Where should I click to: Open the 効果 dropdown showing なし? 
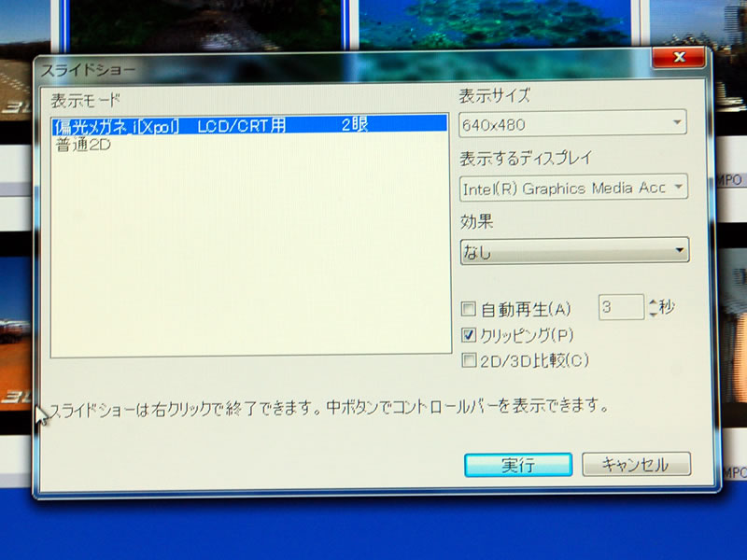(574, 250)
